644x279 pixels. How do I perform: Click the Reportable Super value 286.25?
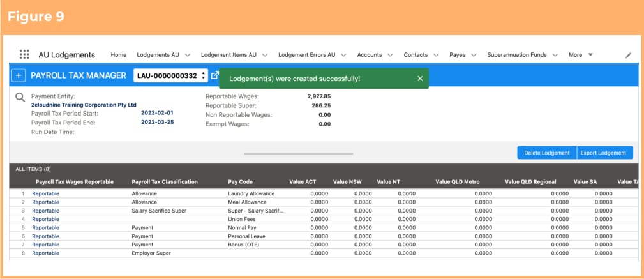(321, 105)
